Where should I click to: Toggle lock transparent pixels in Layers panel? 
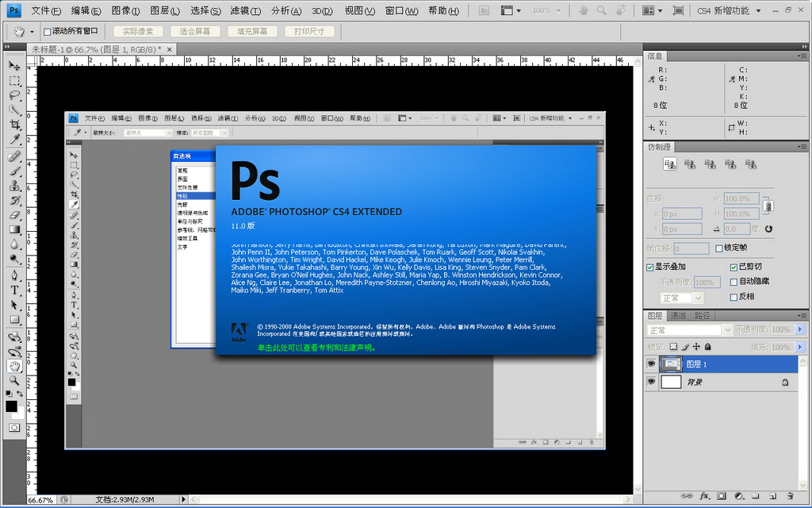pos(673,347)
